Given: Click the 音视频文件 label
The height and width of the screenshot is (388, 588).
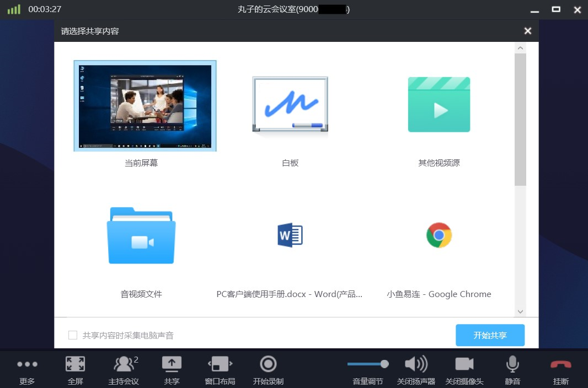Looking at the screenshot, I should 141,294.
